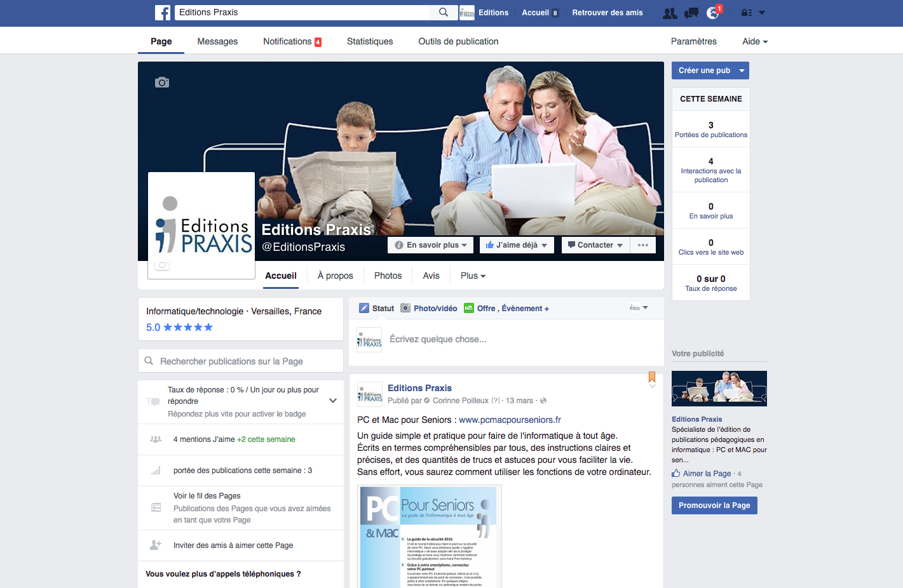903x588 pixels.
Task: Open the account menu dropdown arrow
Action: pyautogui.click(x=762, y=13)
